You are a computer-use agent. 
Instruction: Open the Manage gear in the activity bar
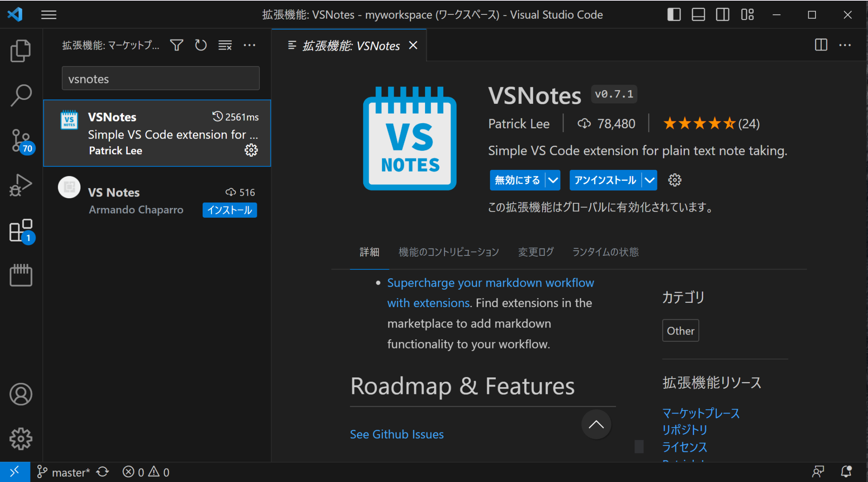click(20, 439)
